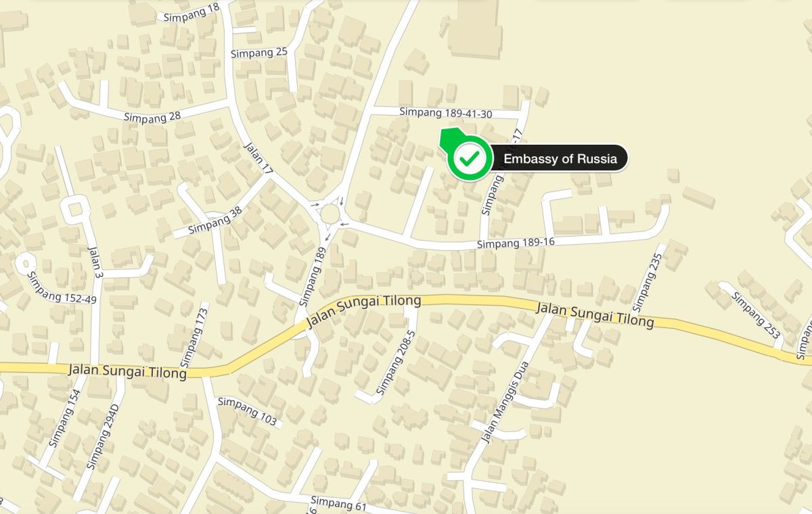Click the Jalan 17 road label
This screenshot has width=812, height=514.
point(258,158)
